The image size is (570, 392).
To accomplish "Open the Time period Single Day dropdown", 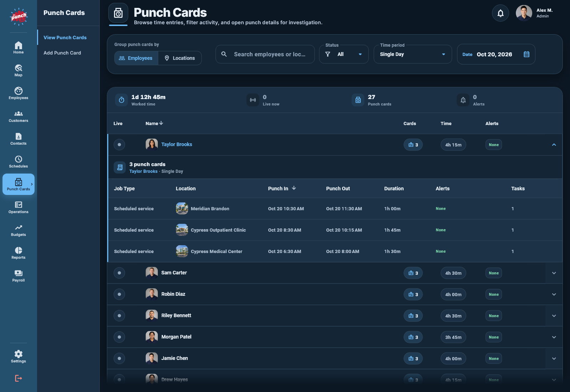I will pyautogui.click(x=413, y=54).
